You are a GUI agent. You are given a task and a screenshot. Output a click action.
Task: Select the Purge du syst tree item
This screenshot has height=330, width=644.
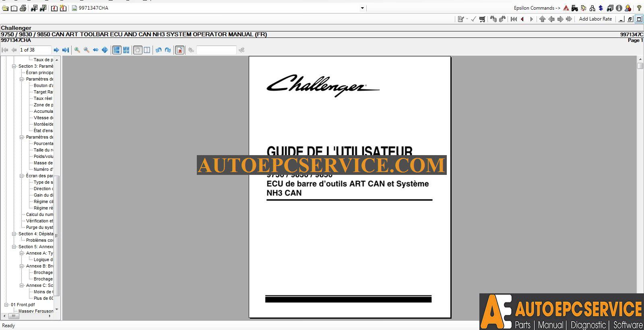[x=39, y=227]
